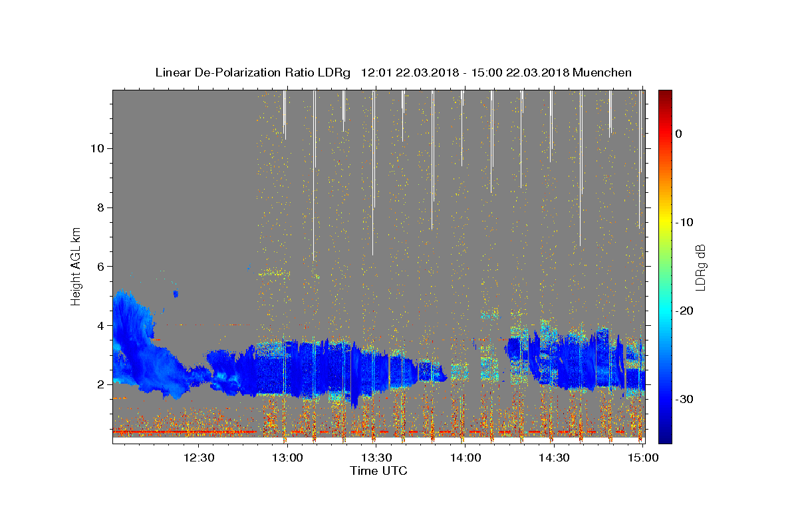This screenshot has height=532, width=798.
Task: Click the colorbar tick label -30
Action: click(x=684, y=399)
